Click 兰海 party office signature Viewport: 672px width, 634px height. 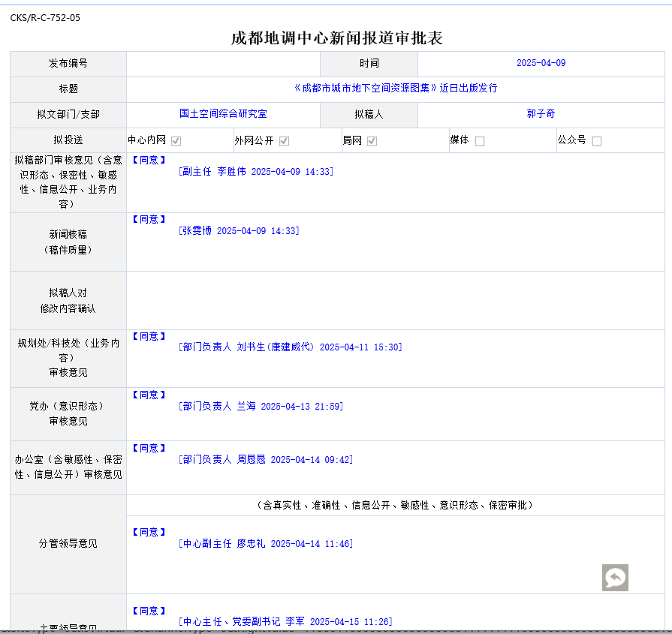click(261, 407)
